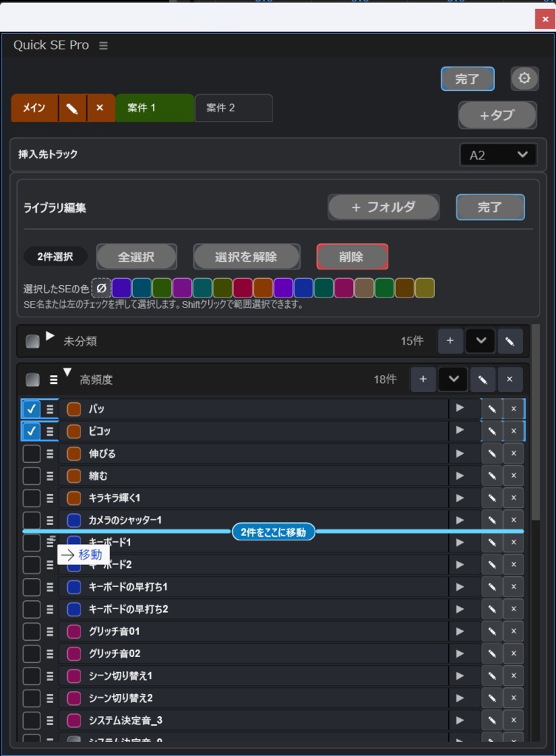This screenshot has height=756, width=556.
Task: Click the SE list vertical scrollbar
Action: point(535,422)
